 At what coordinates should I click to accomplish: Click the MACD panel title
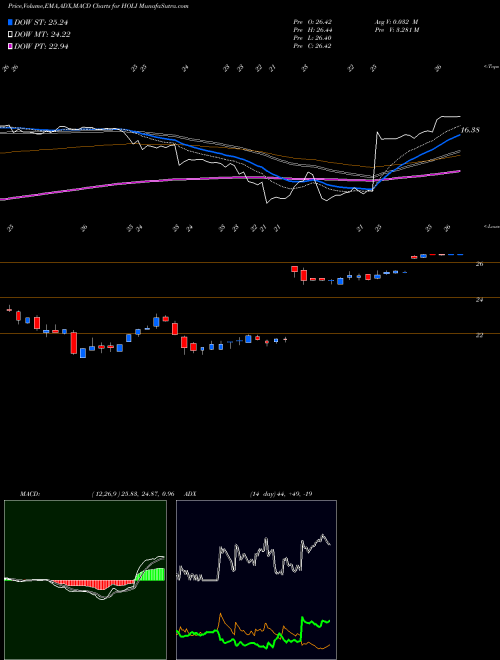point(29,494)
